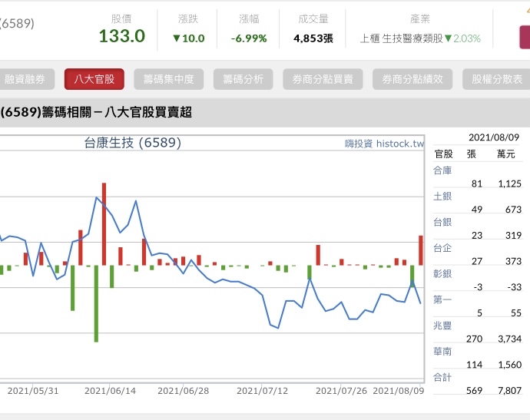Viewport: 530px width, 420px height.
Task: Click the last red bar at 2021/08/09
Action: coord(420,250)
